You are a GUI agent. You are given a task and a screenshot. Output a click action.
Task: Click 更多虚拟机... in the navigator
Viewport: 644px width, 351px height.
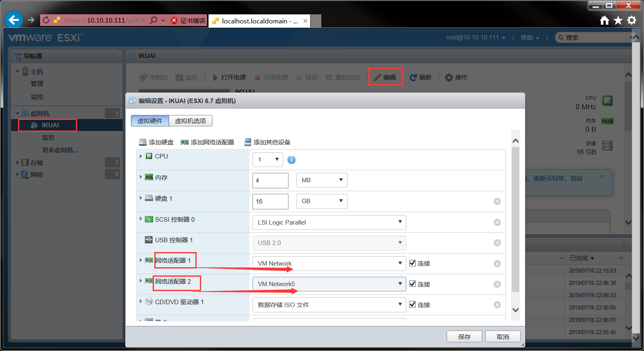(60, 150)
